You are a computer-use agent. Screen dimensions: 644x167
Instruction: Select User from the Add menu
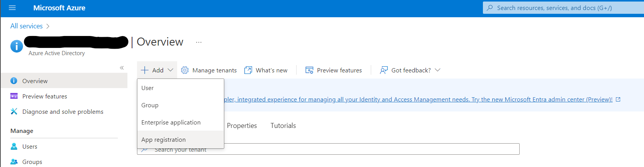tap(147, 88)
